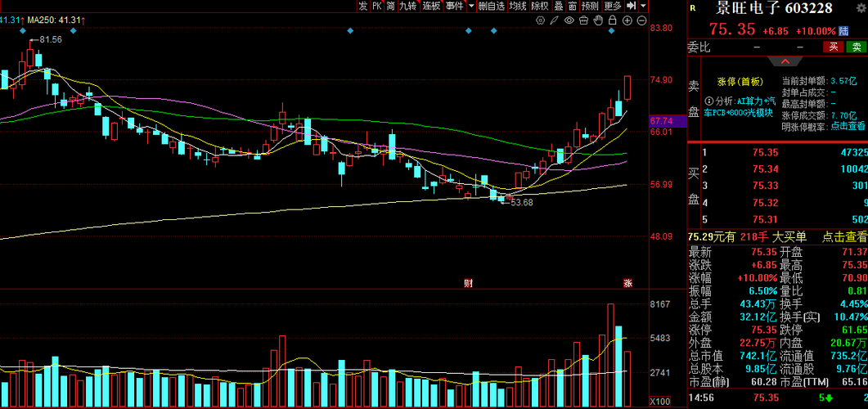Open the dropdown arrow beside jump-to-end icon
Image resolution: width=868 pixels, height=409 pixels.
pyautogui.click(x=643, y=6)
